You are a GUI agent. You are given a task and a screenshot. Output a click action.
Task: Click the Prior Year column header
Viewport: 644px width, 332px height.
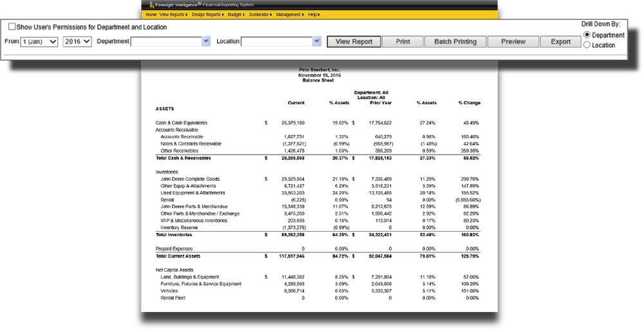coord(381,102)
